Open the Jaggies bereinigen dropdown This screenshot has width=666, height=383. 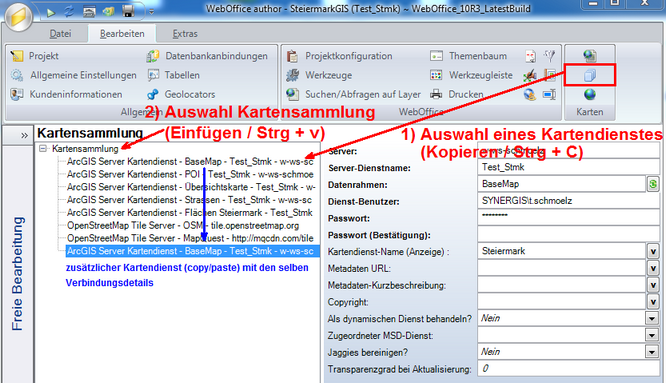[x=652, y=352]
